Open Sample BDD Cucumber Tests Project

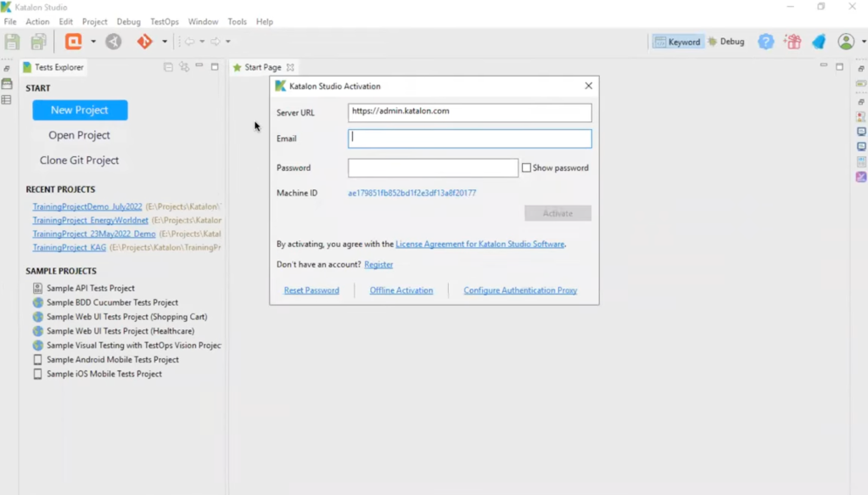click(x=112, y=302)
